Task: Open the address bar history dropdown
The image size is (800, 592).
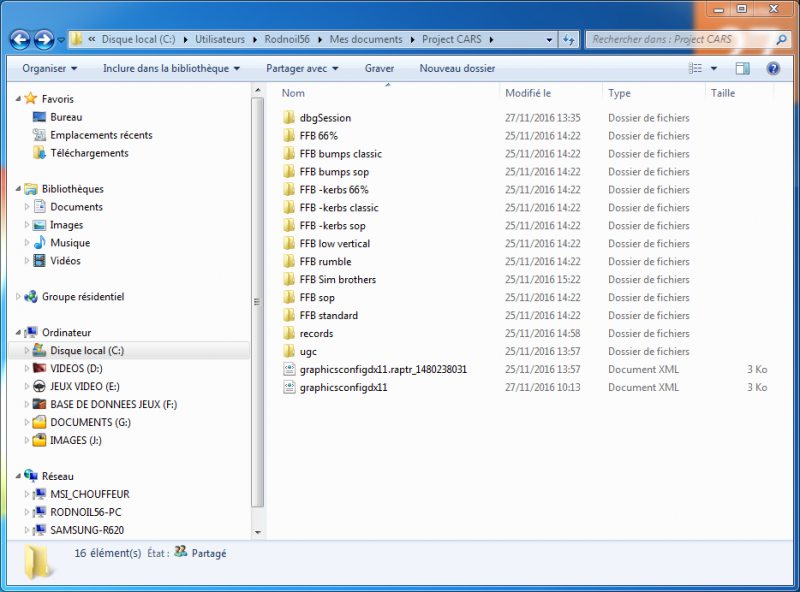Action: pos(549,39)
